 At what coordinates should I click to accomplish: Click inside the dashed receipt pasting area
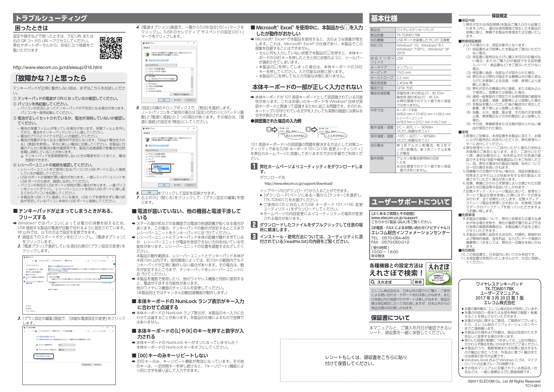coord(366,360)
